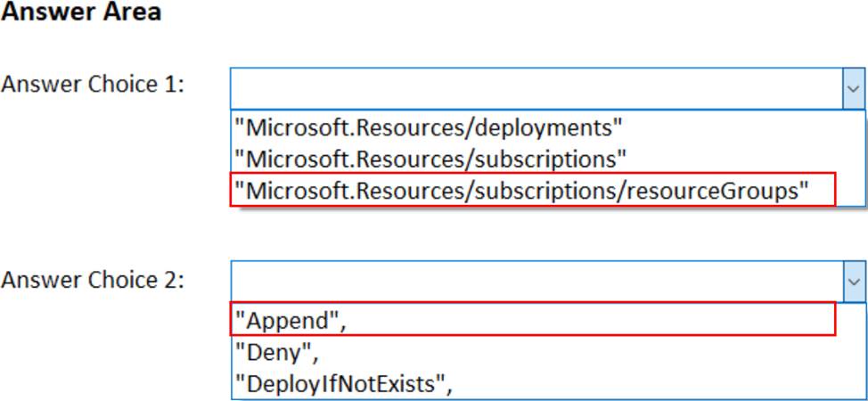Click the empty Answer Choice 2 combo box field
Screen dimensions: 868x401
point(535,281)
